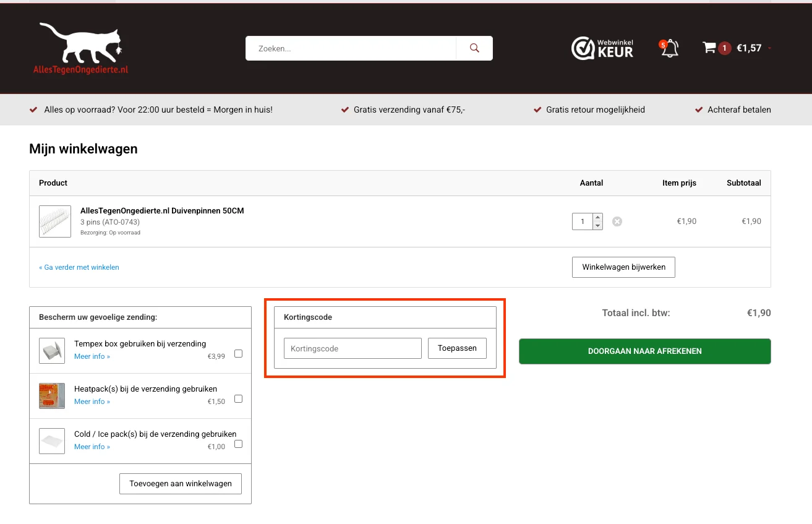The height and width of the screenshot is (524, 812).
Task: Click the Tempex box thumbnail
Action: tap(52, 351)
